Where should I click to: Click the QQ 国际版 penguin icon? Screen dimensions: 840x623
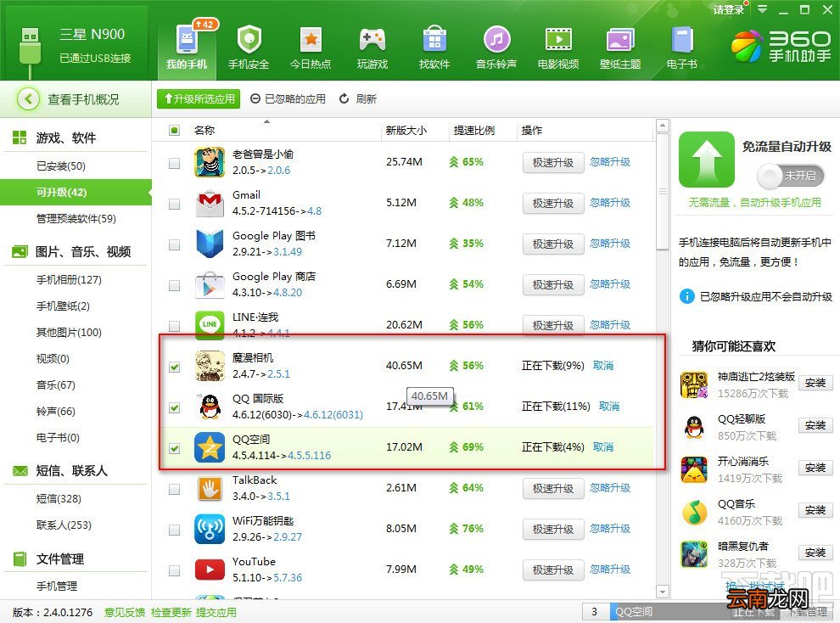[210, 407]
